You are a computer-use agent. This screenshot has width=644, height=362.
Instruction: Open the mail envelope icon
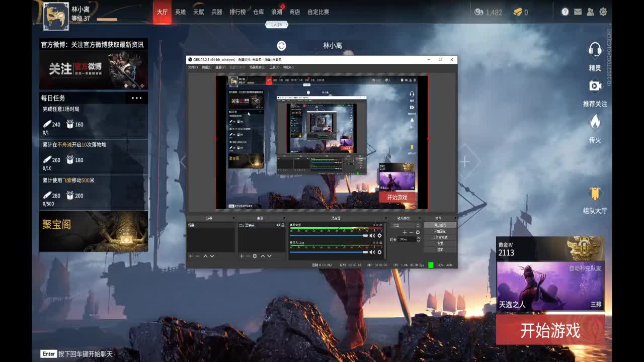click(578, 12)
